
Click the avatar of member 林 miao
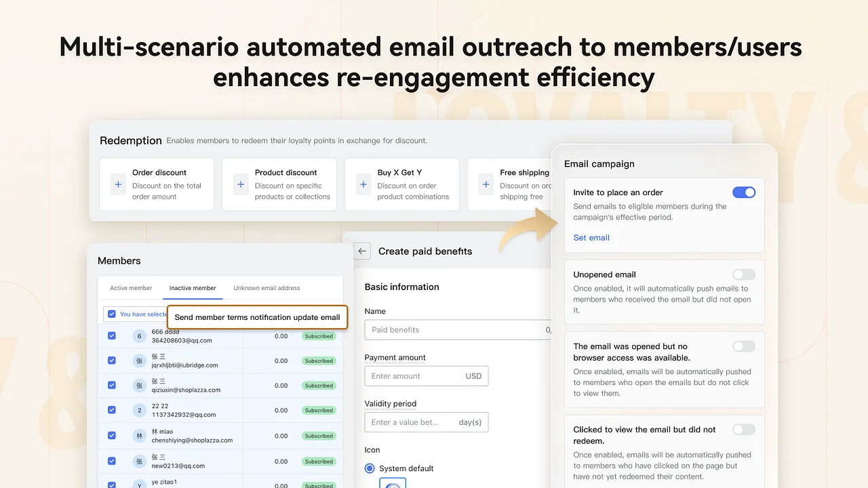point(139,436)
